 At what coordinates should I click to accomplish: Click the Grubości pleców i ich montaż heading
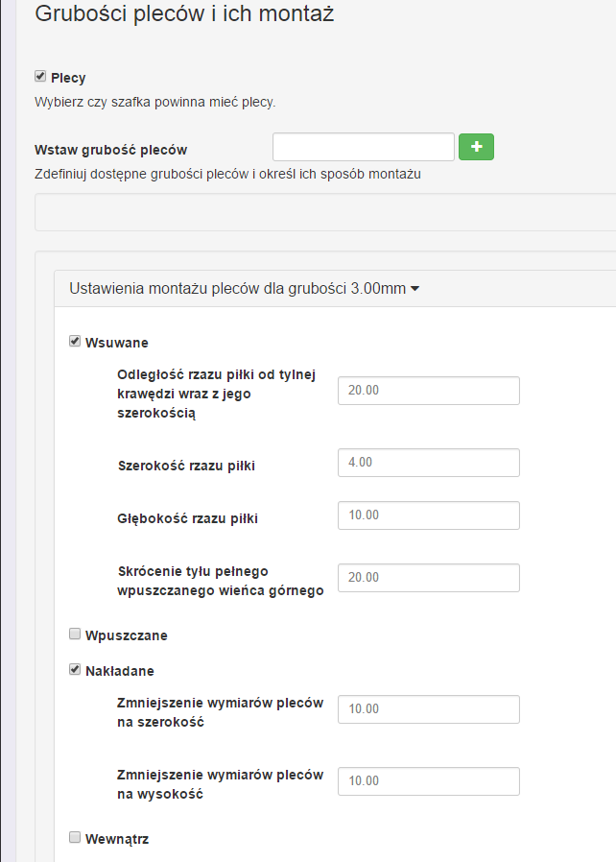click(x=184, y=14)
